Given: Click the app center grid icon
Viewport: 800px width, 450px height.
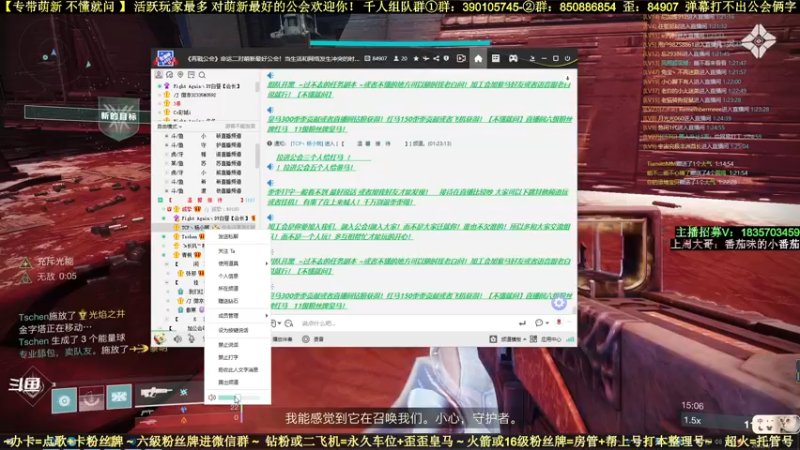Looking at the screenshot, I should coord(533,339).
